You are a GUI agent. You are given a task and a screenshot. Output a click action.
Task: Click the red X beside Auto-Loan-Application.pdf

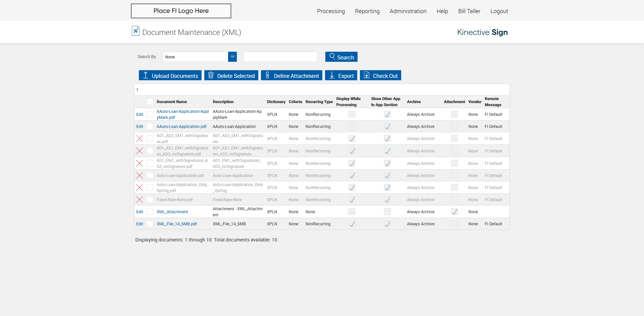pos(140,176)
